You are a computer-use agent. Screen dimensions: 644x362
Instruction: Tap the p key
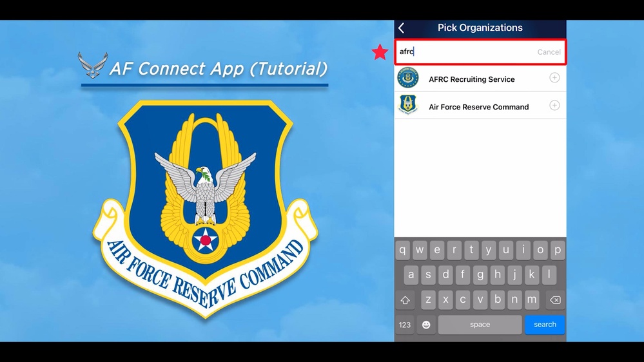[558, 250]
